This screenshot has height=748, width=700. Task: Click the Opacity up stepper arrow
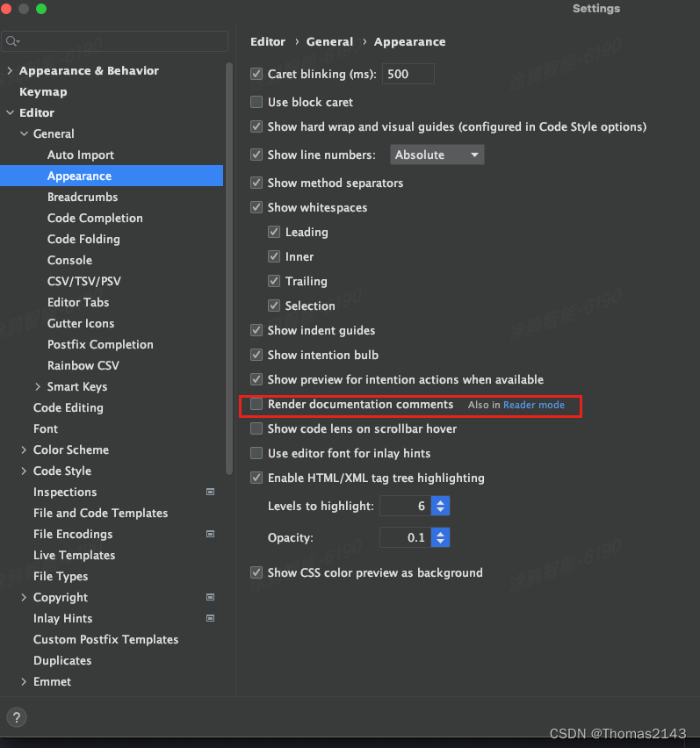pyautogui.click(x=440, y=533)
